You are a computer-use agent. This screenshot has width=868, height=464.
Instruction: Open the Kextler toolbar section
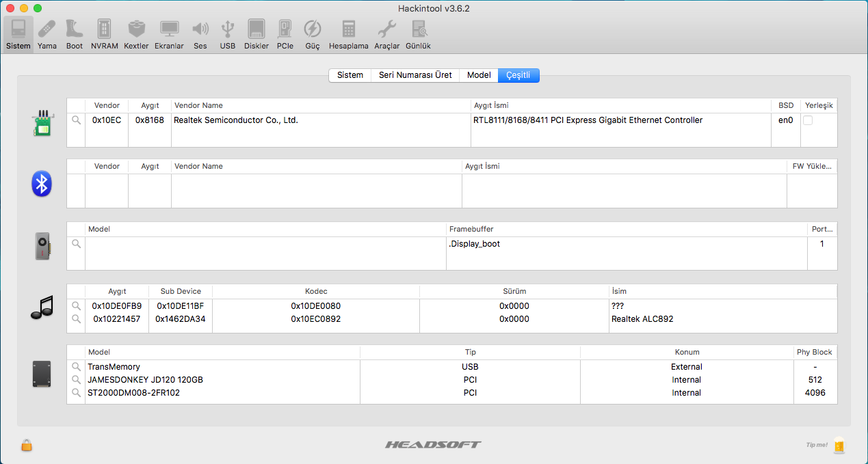tap(136, 34)
